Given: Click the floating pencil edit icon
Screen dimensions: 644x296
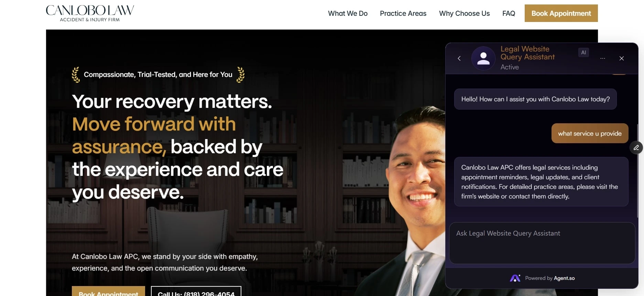Looking at the screenshot, I should pyautogui.click(x=636, y=148).
